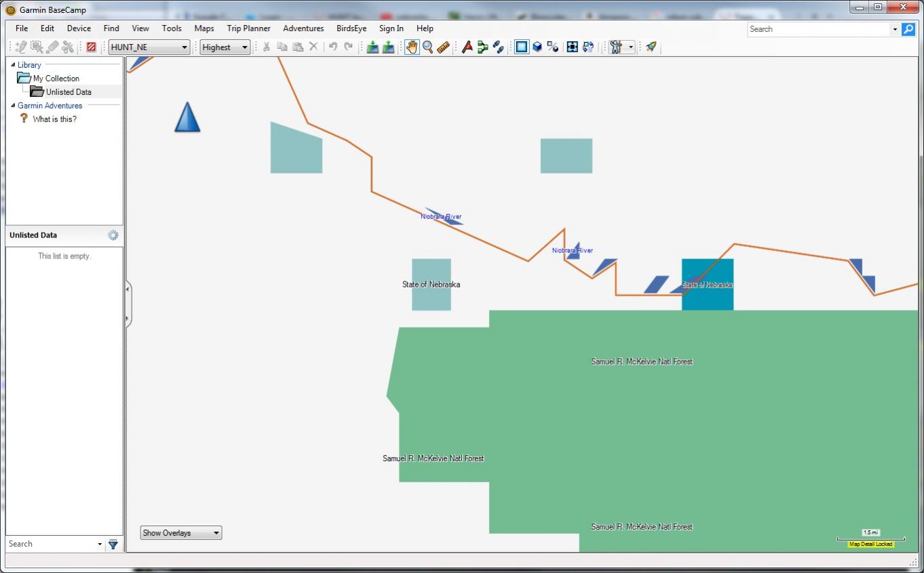The width and height of the screenshot is (924, 573).
Task: Open the File menu
Action: coord(22,28)
